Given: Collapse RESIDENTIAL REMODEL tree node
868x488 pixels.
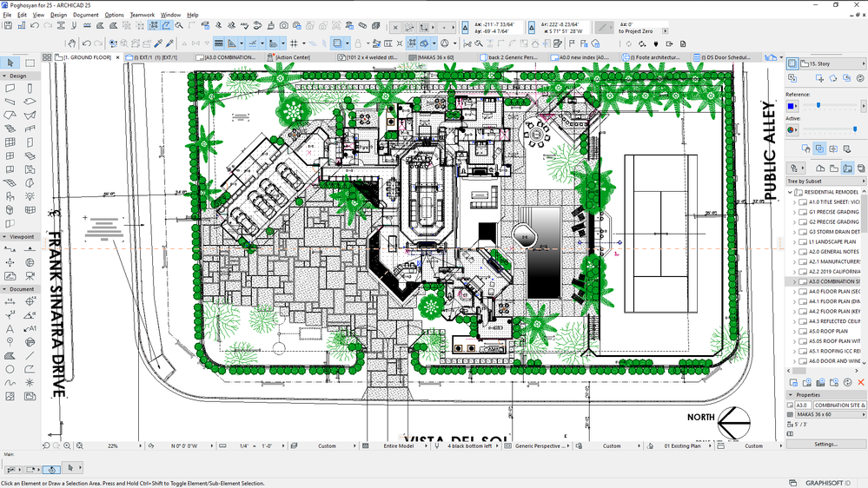Looking at the screenshot, I should point(791,192).
